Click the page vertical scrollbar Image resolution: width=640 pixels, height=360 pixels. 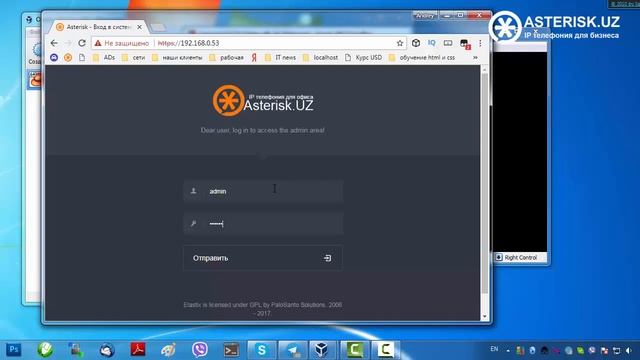[x=485, y=184]
